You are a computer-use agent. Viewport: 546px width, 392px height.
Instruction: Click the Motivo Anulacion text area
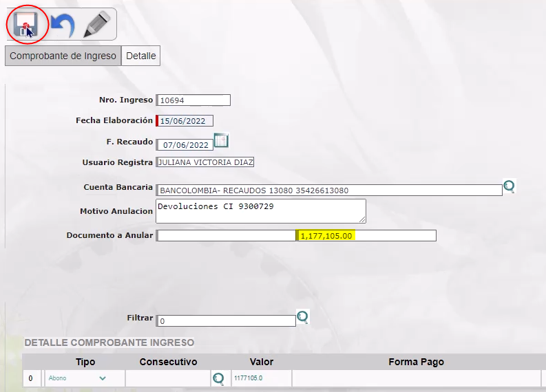pos(260,211)
